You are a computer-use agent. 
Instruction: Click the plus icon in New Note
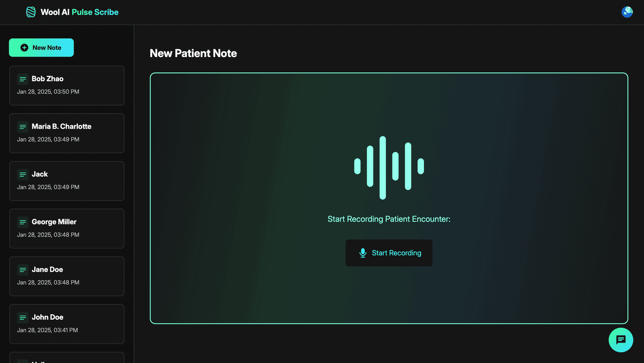point(24,48)
